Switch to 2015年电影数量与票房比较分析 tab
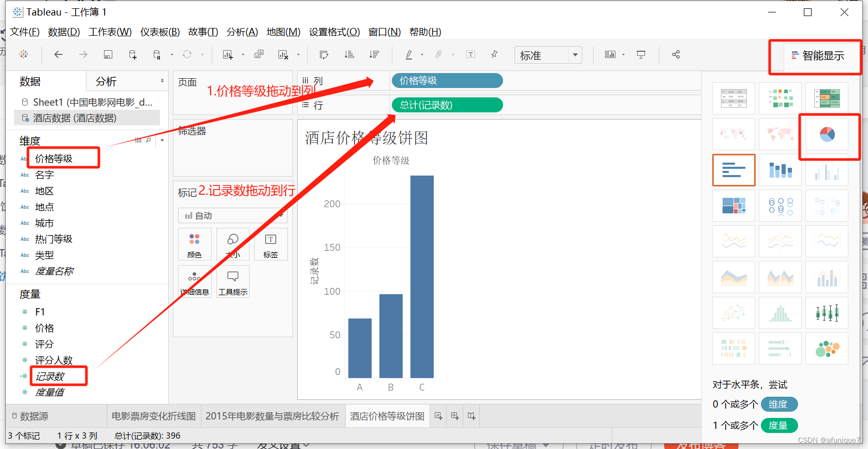Screen dimensions: 868x449 [x=272, y=416]
